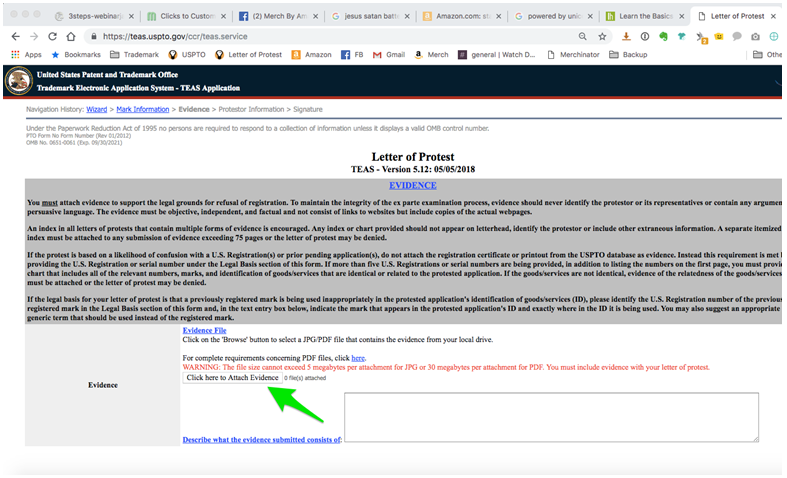Open the browser home page
This screenshot has height=478, width=787.
coord(71,36)
